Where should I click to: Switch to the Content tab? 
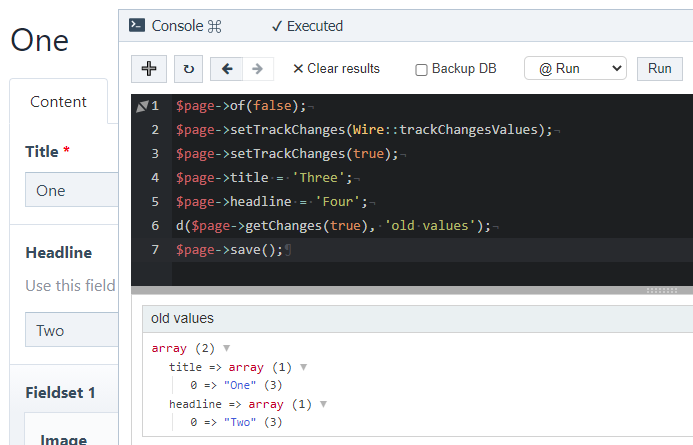coord(58,101)
